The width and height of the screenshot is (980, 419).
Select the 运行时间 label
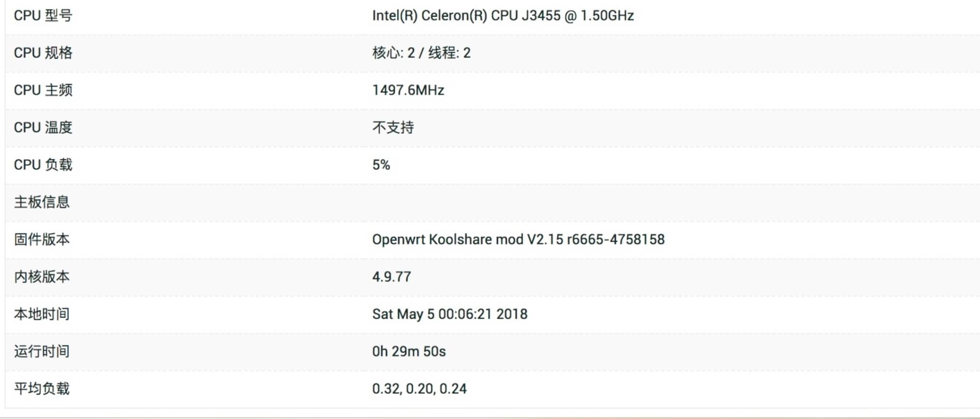[x=42, y=351]
